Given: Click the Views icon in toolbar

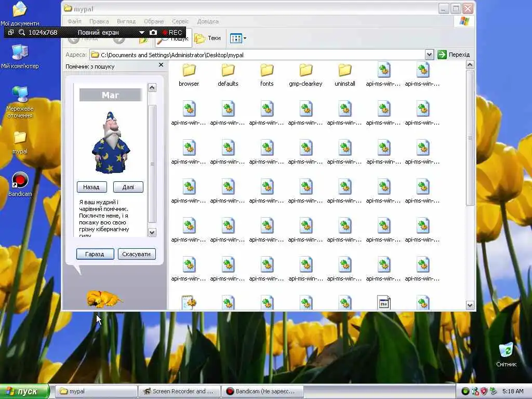Looking at the screenshot, I should (x=236, y=38).
